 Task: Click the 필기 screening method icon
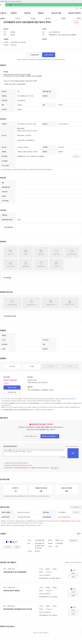click(51, 366)
